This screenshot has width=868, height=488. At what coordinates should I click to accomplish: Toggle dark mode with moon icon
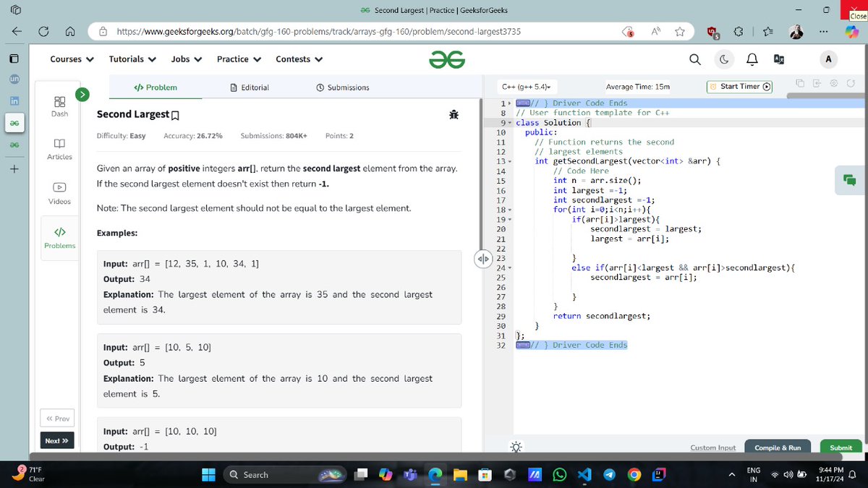click(x=724, y=60)
